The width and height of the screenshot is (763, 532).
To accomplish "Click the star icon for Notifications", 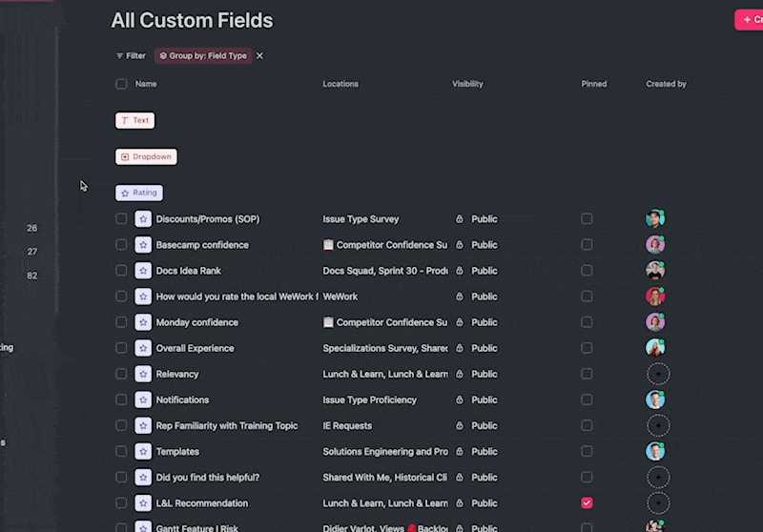I will 143,399.
